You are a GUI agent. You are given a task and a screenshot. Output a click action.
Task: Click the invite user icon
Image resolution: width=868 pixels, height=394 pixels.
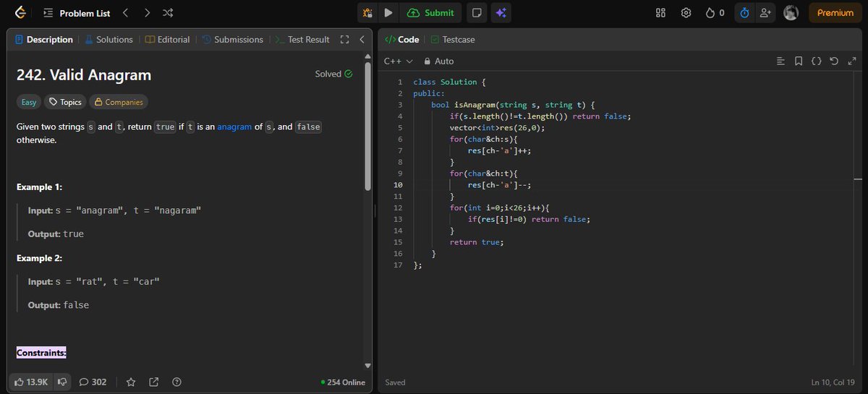pos(765,13)
